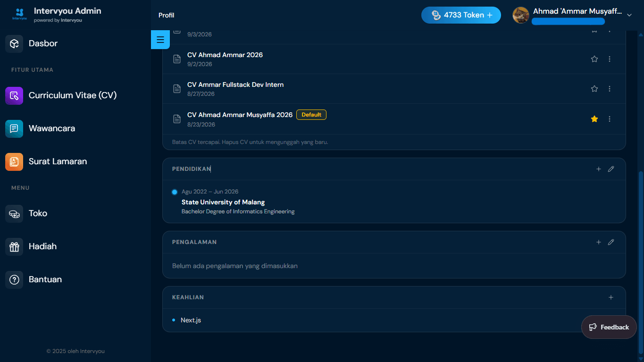Screen dimensions: 644x362
Task: Click the Next.js skill item
Action: coord(191,320)
